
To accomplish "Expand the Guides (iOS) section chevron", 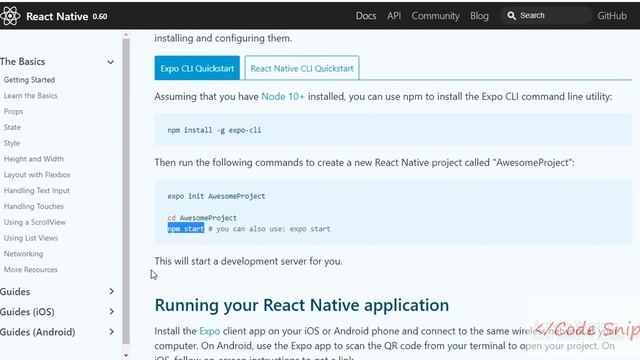I will point(111,311).
